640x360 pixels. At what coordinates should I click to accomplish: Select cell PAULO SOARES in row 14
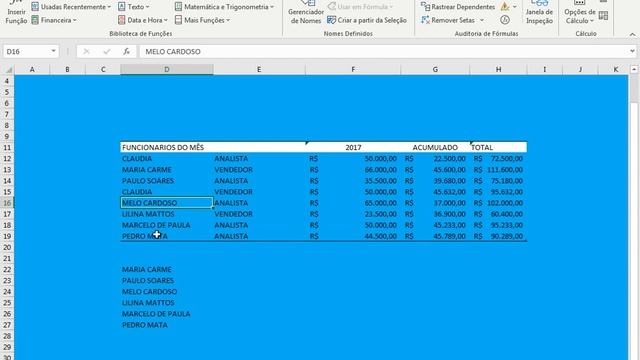pos(167,181)
